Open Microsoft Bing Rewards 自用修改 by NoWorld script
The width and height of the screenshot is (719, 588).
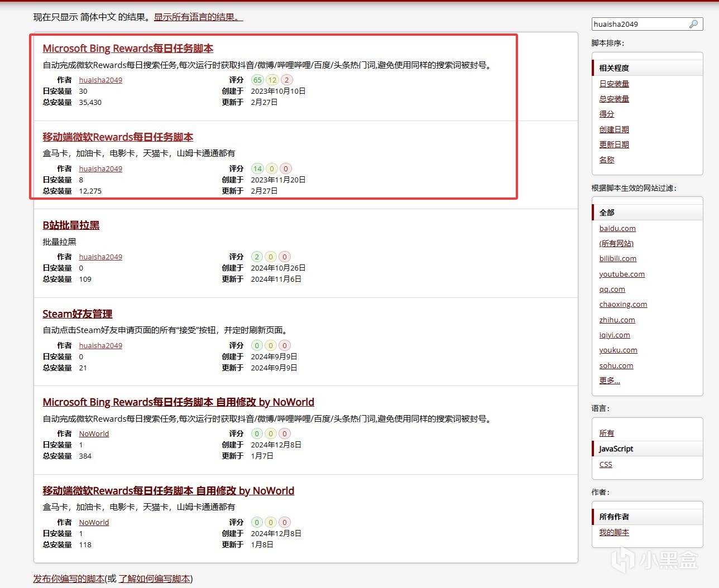[179, 402]
